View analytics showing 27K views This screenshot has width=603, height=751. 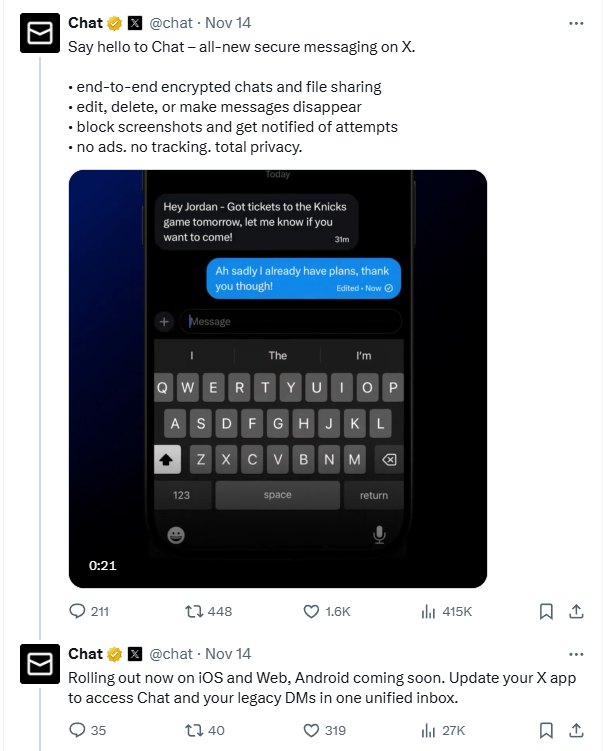point(428,730)
